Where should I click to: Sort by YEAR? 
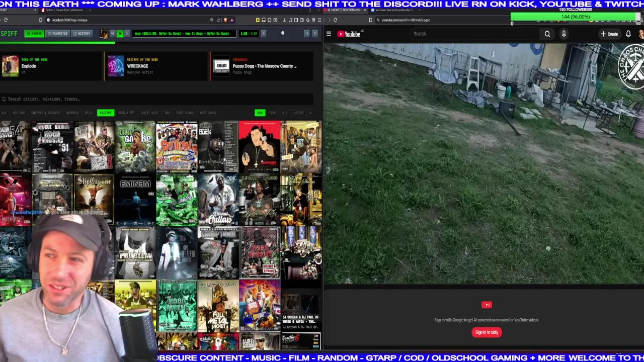click(272, 113)
